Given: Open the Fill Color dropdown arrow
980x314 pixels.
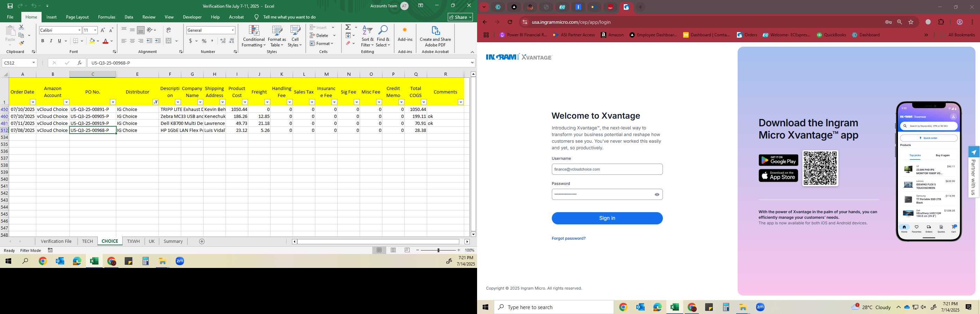Looking at the screenshot, I should 98,41.
